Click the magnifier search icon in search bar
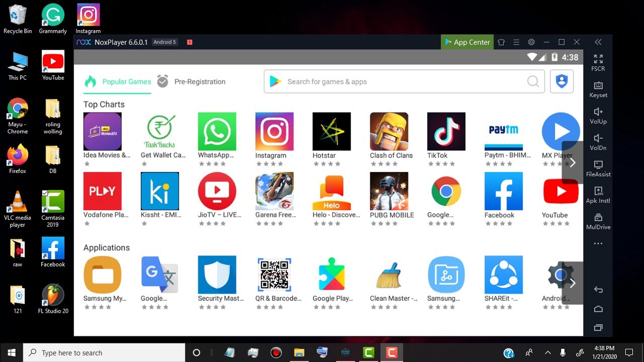Screen dimensions: 644x362 click(533, 81)
